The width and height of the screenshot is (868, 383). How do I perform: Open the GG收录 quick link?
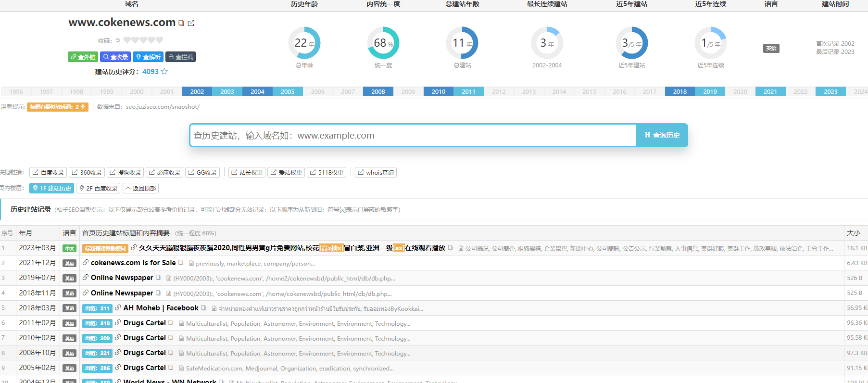pyautogui.click(x=202, y=172)
